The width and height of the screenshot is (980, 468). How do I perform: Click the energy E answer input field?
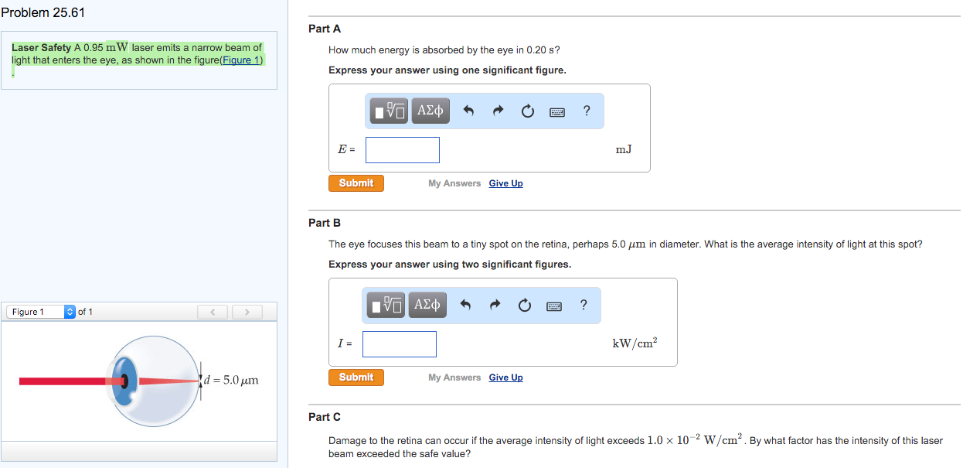click(402, 150)
